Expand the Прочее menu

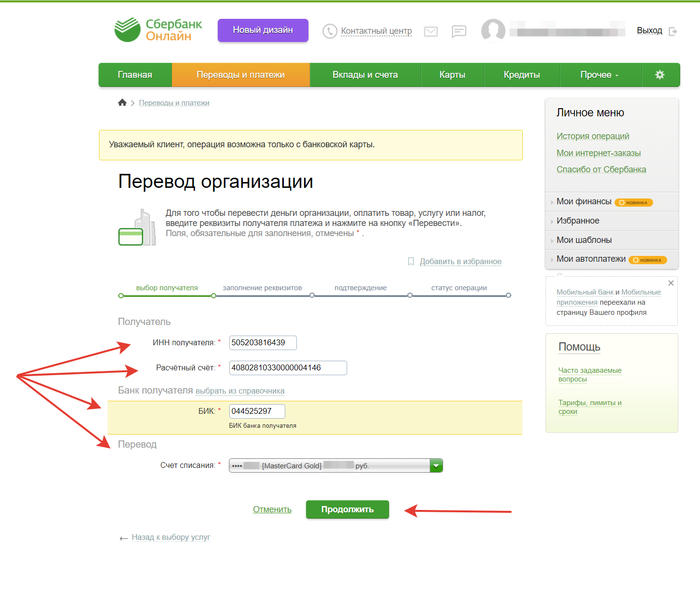coord(600,75)
